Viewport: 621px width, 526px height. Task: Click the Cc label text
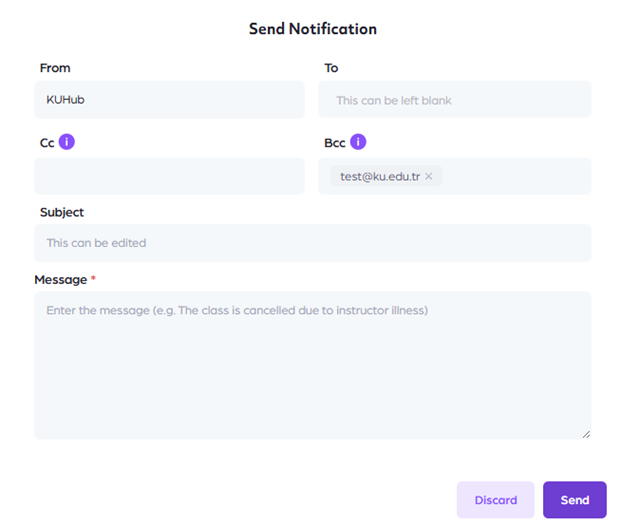47,143
